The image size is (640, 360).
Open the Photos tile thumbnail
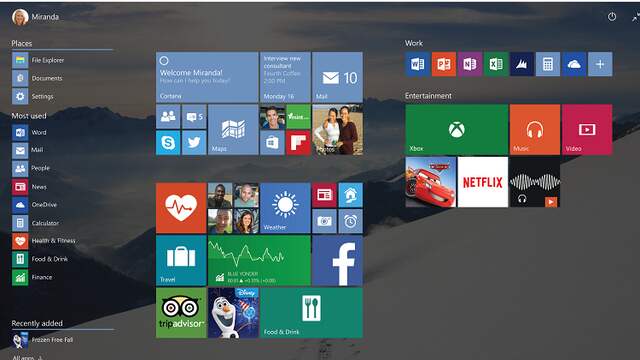click(337, 129)
